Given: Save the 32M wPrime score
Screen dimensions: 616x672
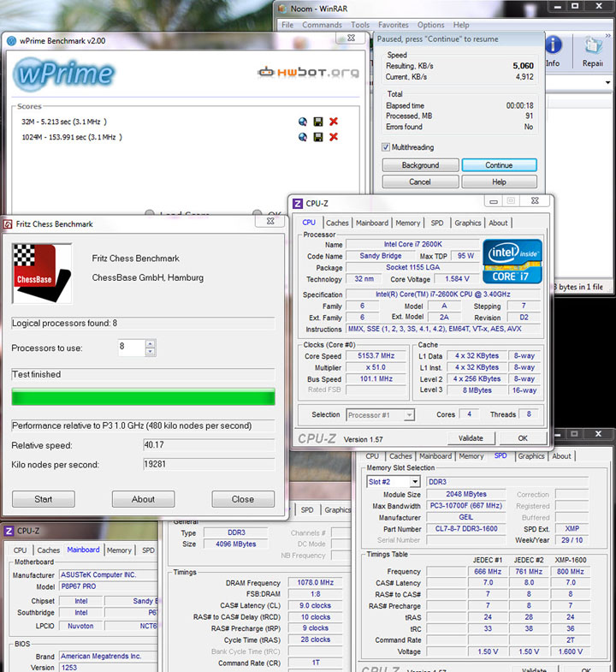Looking at the screenshot, I should point(318,122).
